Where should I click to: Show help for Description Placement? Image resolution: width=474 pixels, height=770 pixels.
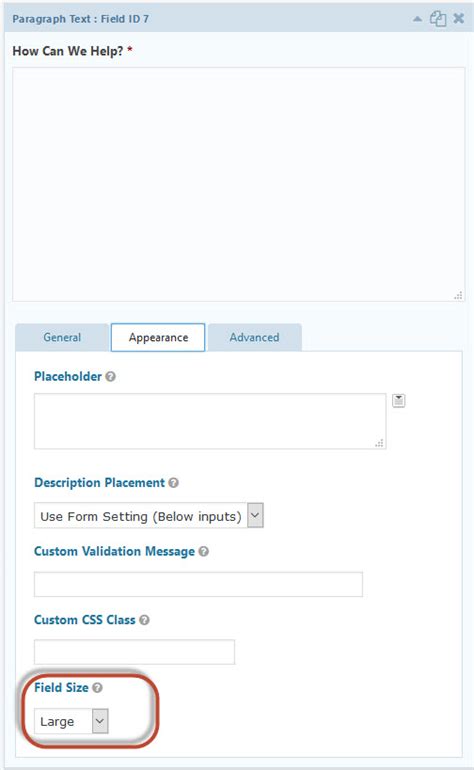(x=173, y=483)
